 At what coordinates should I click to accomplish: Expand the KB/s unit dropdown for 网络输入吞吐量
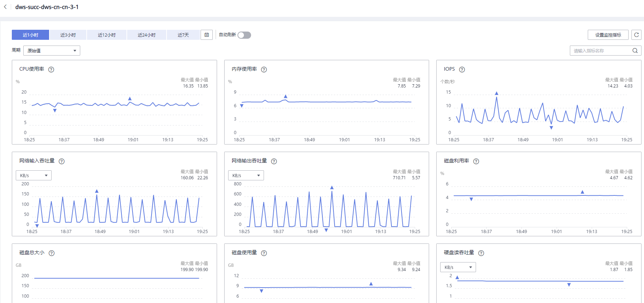click(x=34, y=175)
